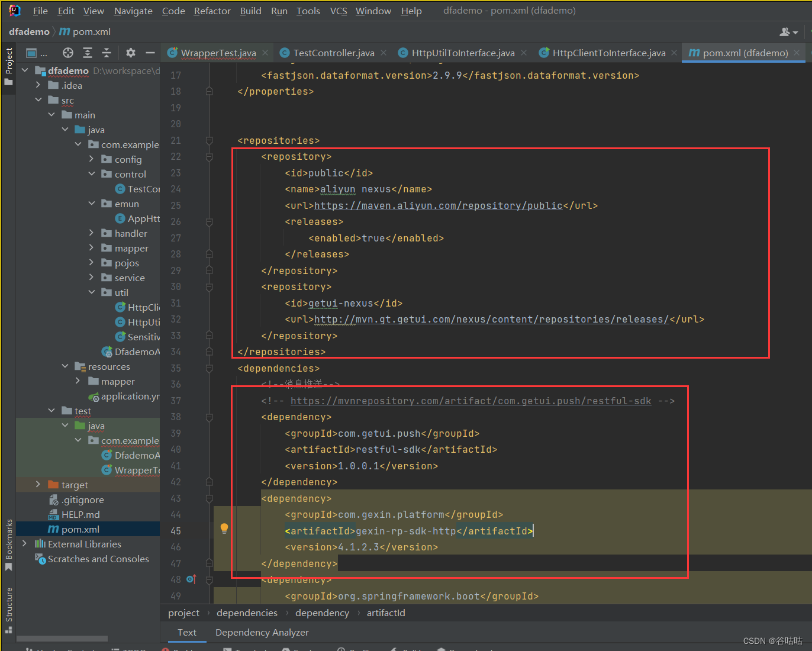
Task: Collapse the dfademo root node
Action: 25,70
